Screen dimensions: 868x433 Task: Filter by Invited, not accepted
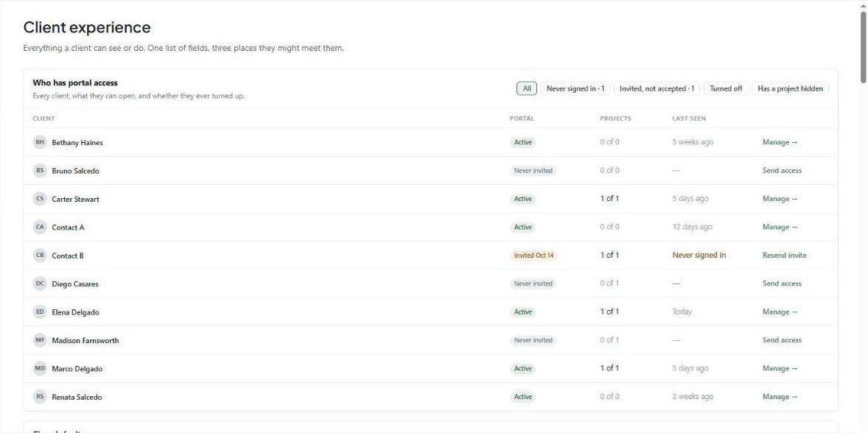657,88
